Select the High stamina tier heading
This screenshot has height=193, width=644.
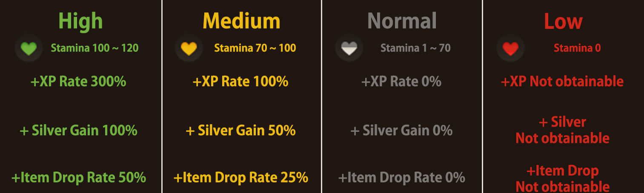click(x=80, y=20)
